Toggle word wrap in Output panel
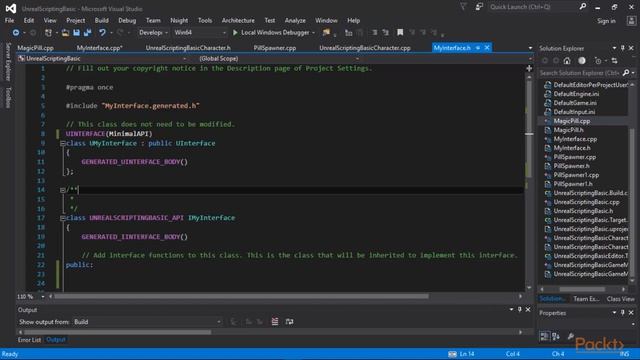This screenshot has width=640, height=360. pos(289,322)
